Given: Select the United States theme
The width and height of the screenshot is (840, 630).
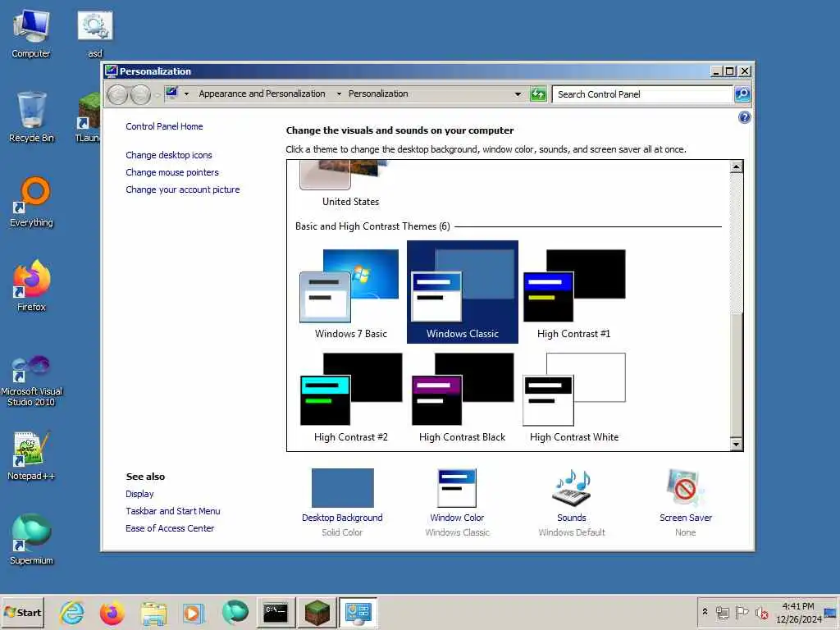Looking at the screenshot, I should (x=350, y=185).
